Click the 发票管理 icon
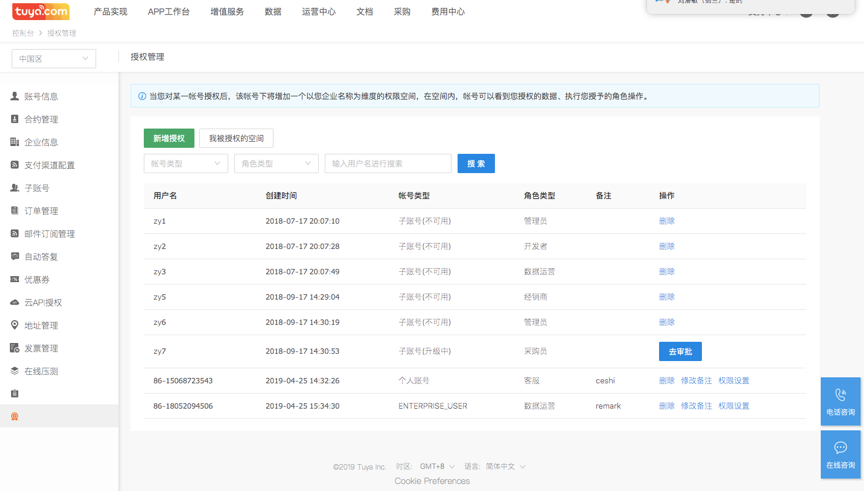This screenshot has height=491, width=864. (x=15, y=348)
